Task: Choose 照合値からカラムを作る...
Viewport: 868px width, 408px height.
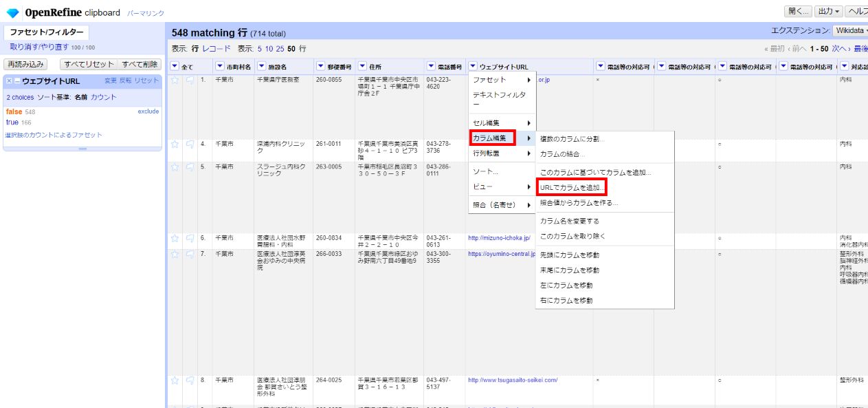Action: click(605, 203)
